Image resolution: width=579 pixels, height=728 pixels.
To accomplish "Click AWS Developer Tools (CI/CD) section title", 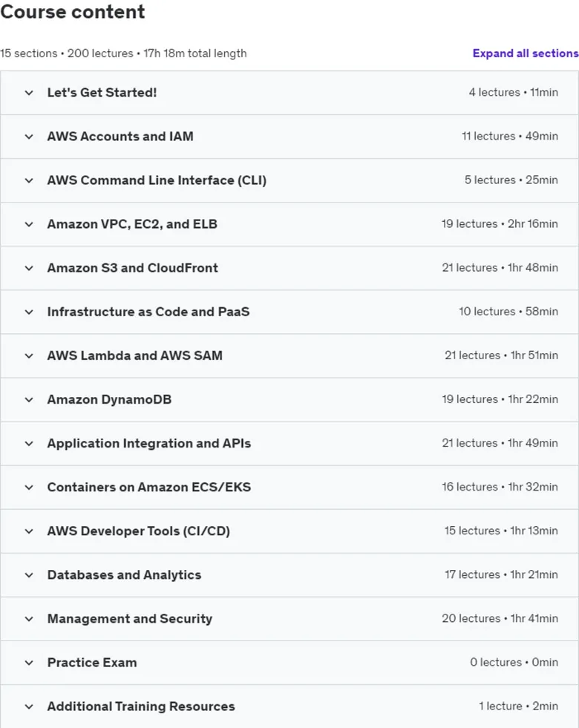I will 138,531.
